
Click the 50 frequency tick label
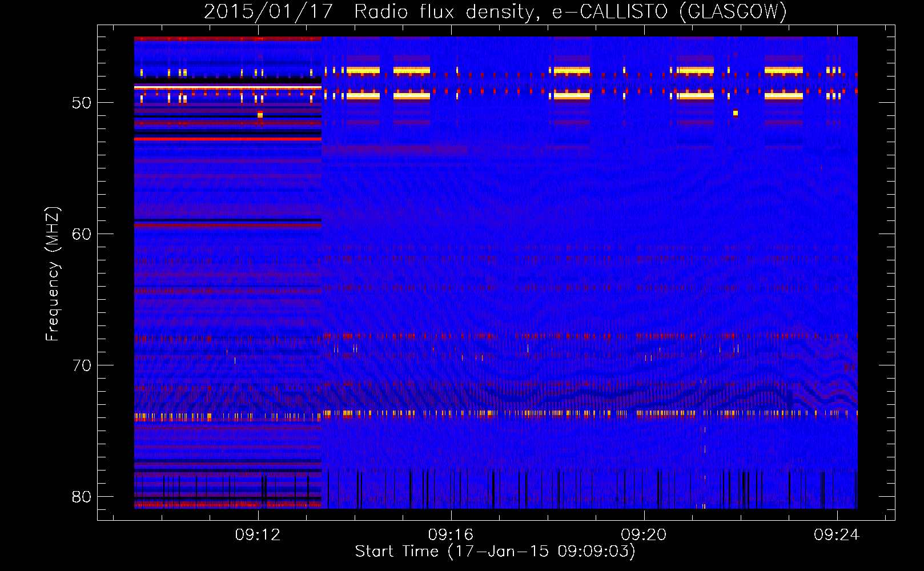[82, 103]
